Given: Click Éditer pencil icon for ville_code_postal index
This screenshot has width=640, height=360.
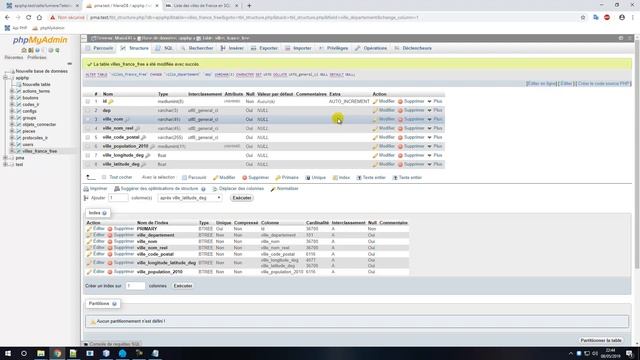Looking at the screenshot, I should click(89, 254).
